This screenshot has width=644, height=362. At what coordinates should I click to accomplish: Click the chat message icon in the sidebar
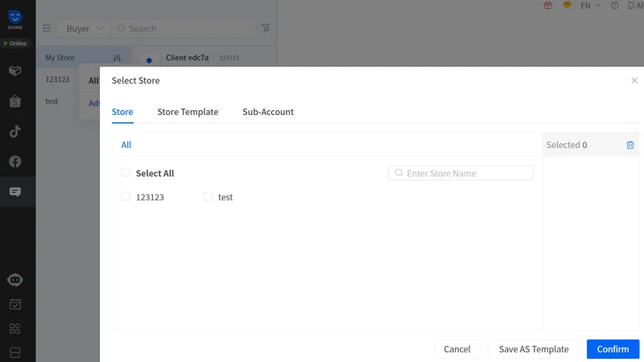point(15,191)
